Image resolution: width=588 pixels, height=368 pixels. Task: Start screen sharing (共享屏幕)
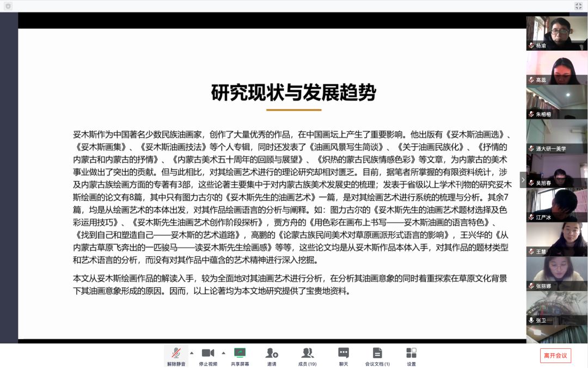click(x=240, y=355)
